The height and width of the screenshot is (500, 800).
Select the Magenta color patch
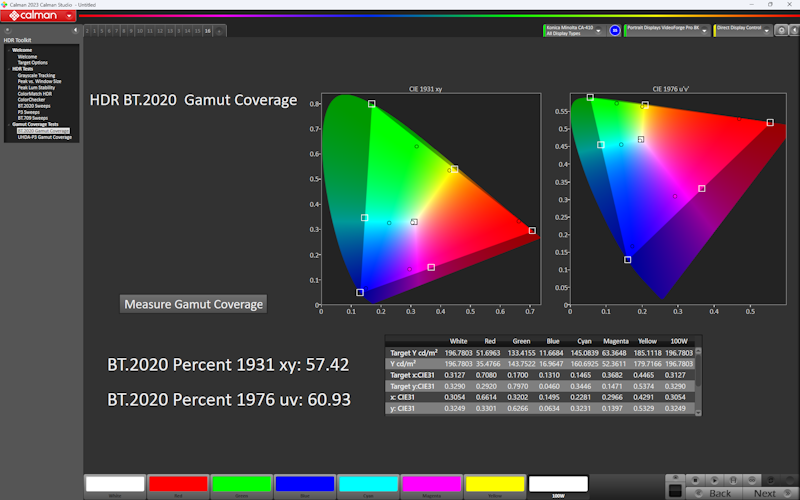(431, 484)
